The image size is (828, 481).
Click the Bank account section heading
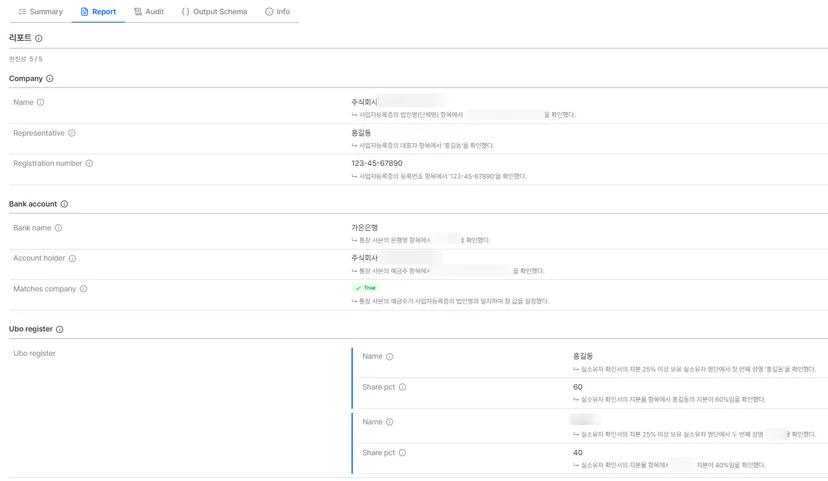pyautogui.click(x=33, y=204)
